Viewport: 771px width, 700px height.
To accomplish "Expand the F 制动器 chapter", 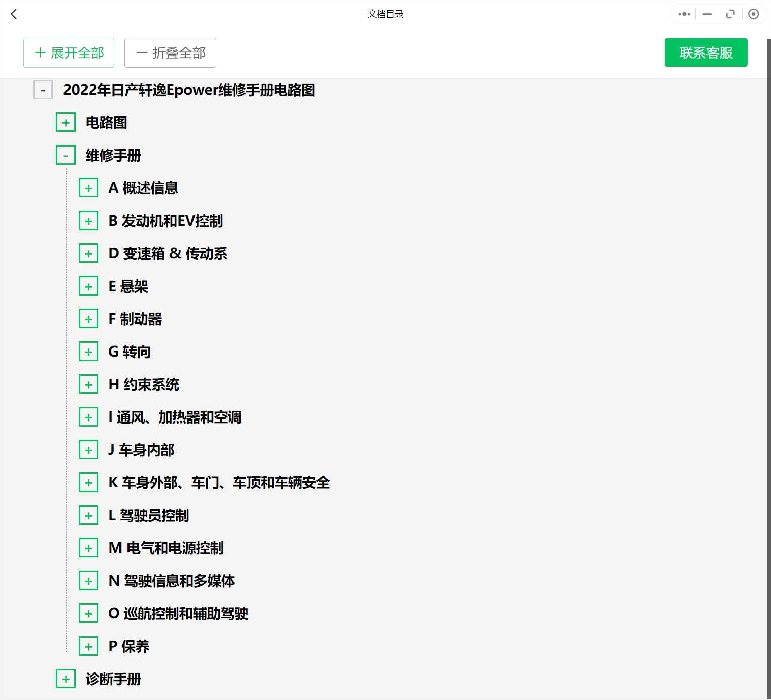I will 88,319.
